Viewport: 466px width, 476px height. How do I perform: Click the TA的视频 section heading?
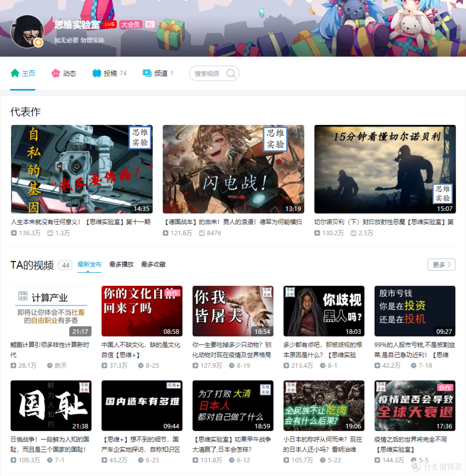(32, 265)
